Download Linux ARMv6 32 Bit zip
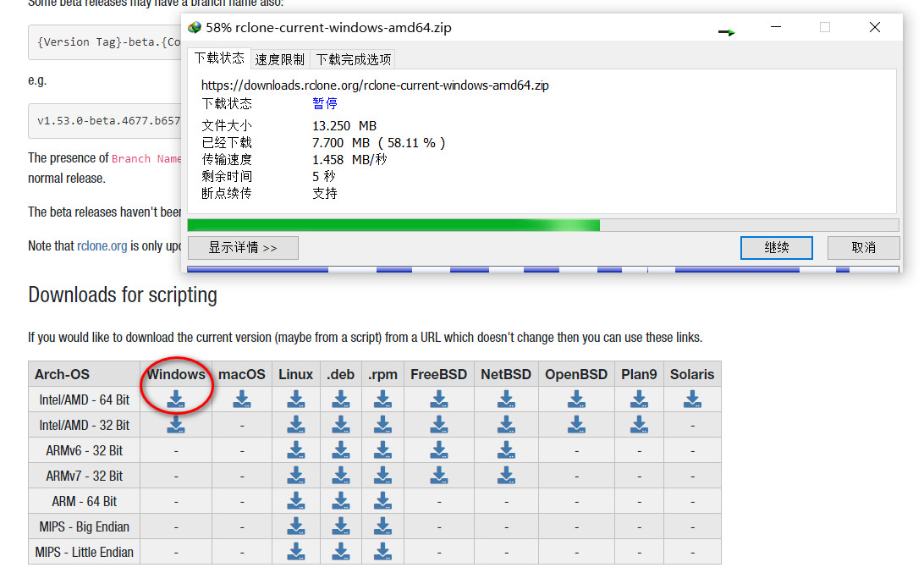The width and height of the screenshot is (924, 584). pos(296,450)
